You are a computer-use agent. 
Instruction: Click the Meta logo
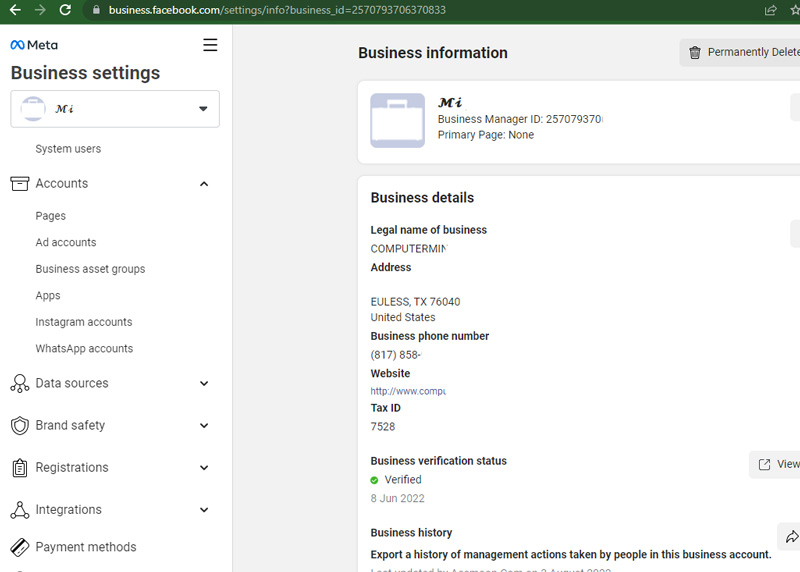34,45
